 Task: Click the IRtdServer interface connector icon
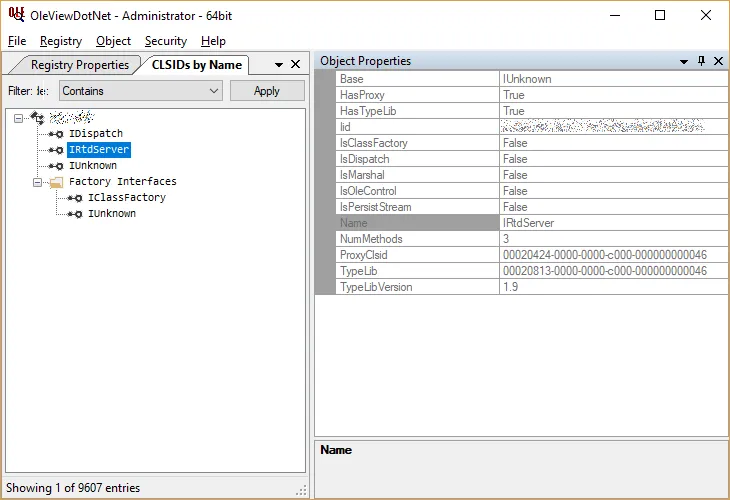click(x=56, y=150)
